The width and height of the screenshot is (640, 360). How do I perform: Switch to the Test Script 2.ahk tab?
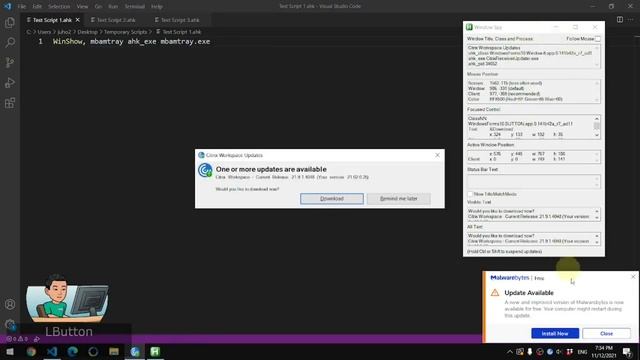[x=116, y=20]
